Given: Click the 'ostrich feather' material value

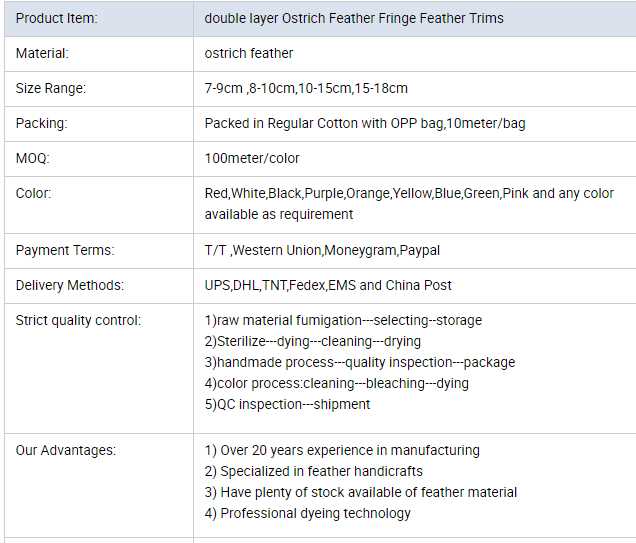Looking at the screenshot, I should tap(249, 53).
